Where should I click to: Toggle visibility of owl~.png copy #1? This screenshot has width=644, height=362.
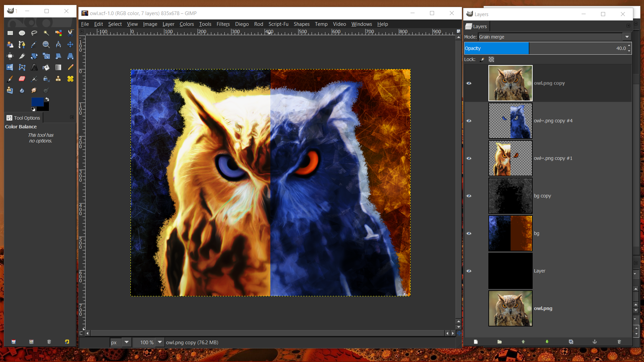[x=469, y=158]
